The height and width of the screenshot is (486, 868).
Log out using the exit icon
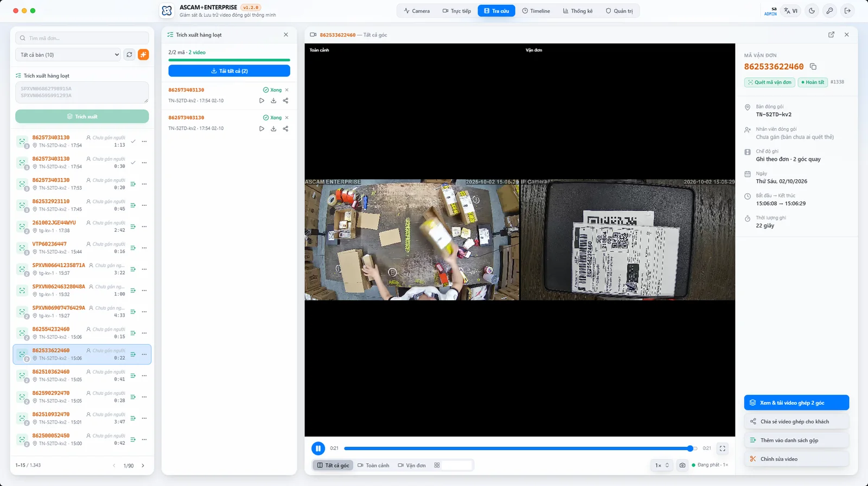847,11
